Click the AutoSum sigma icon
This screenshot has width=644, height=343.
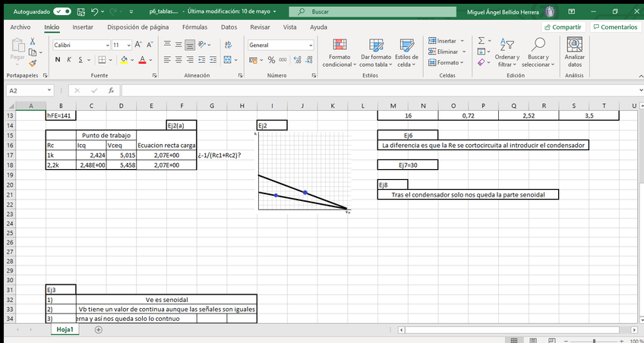481,41
